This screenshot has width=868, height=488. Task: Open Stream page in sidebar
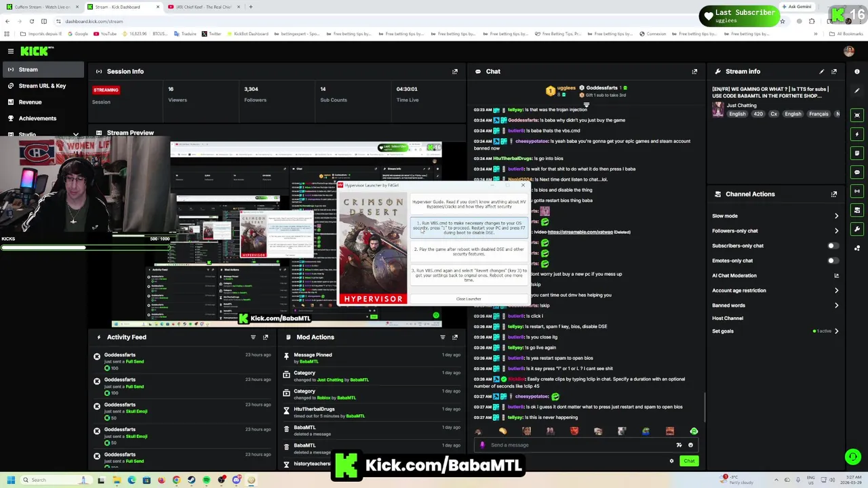(42, 70)
